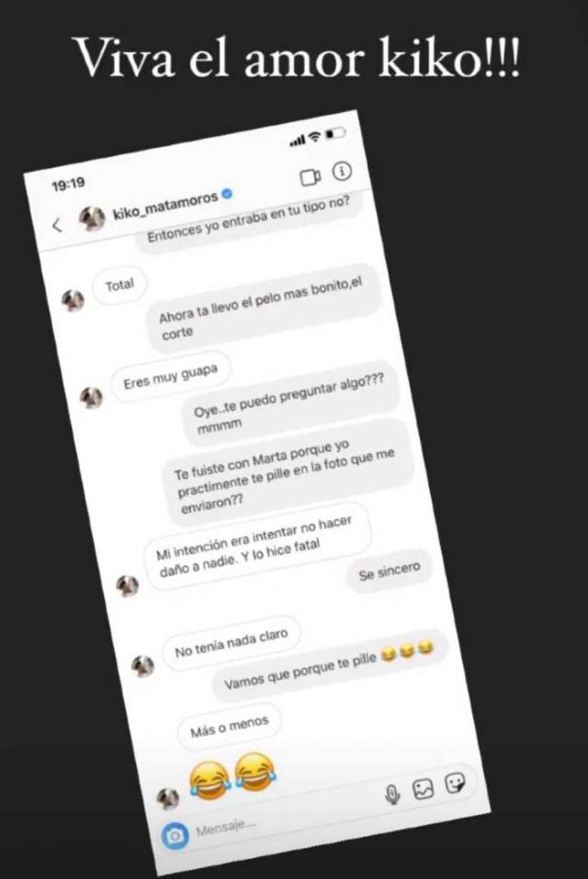Tap avatar beside 'Mi intención' message
The height and width of the screenshot is (879, 588).
tap(127, 586)
